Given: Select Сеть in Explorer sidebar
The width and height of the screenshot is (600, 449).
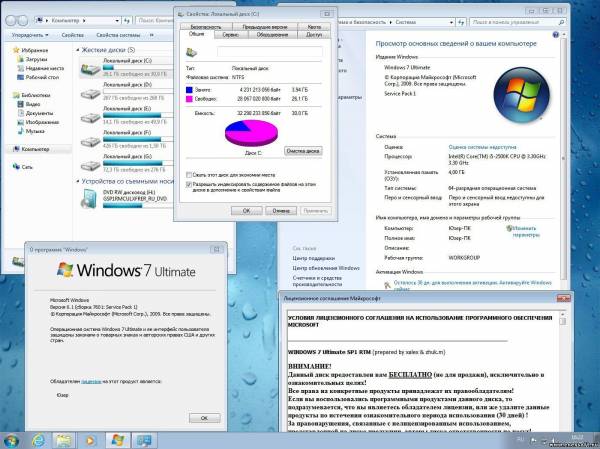Looking at the screenshot, I should 27,167.
